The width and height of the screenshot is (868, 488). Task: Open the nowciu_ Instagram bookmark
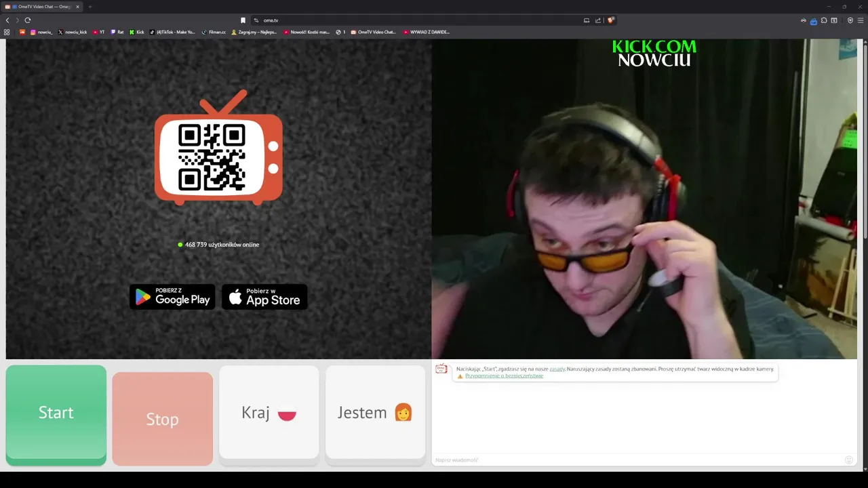[41, 32]
